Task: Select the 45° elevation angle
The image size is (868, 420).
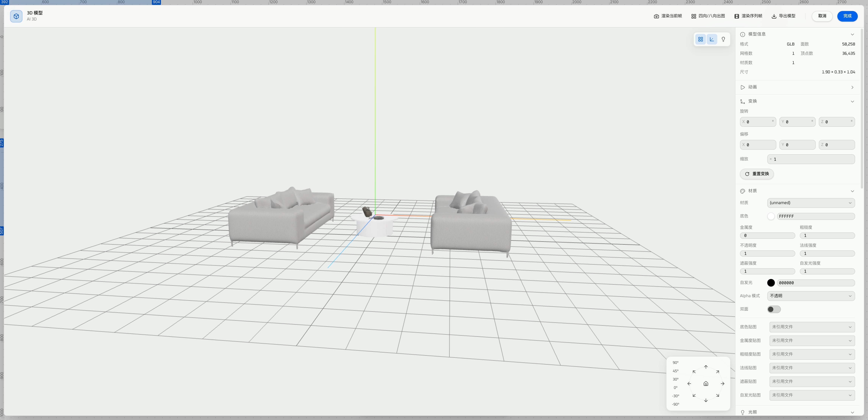Action: (x=675, y=371)
